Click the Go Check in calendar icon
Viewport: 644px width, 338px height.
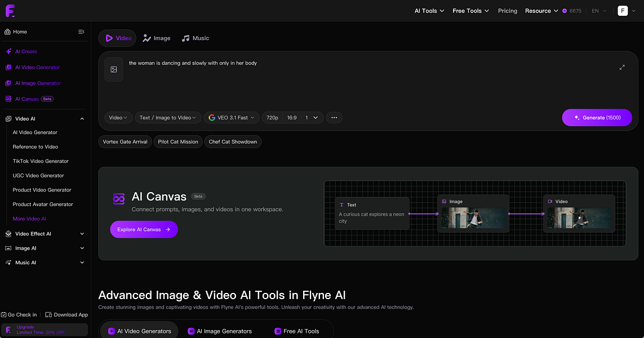point(4,314)
